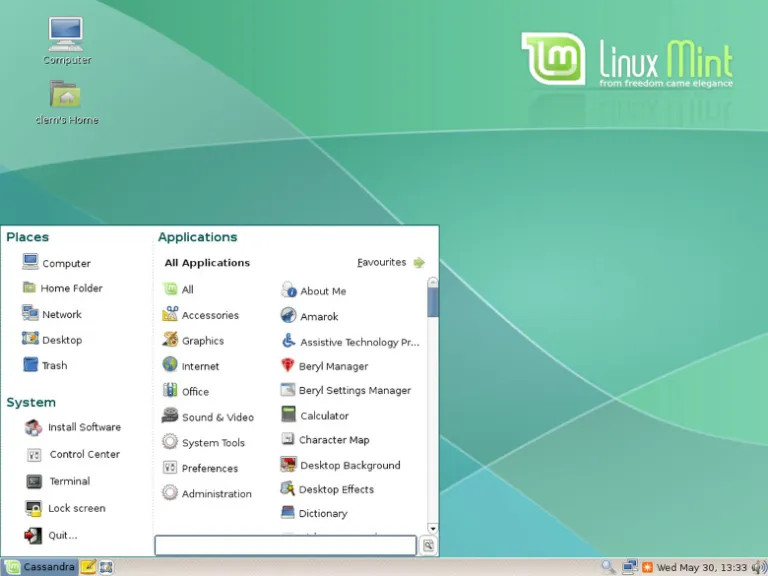Launch Amarok from the applications list
Viewport: 768px width, 576px height.
[x=318, y=316]
